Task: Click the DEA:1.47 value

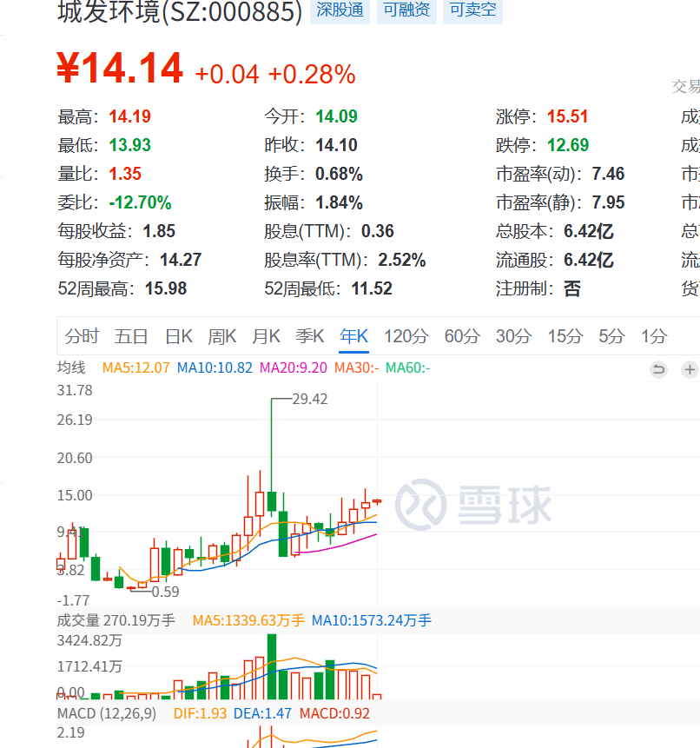Action: click(x=262, y=713)
